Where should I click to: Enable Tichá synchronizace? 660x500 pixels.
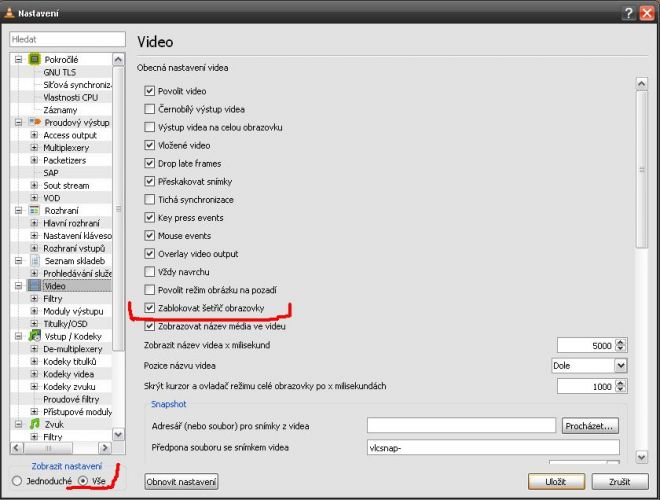pyautogui.click(x=149, y=199)
